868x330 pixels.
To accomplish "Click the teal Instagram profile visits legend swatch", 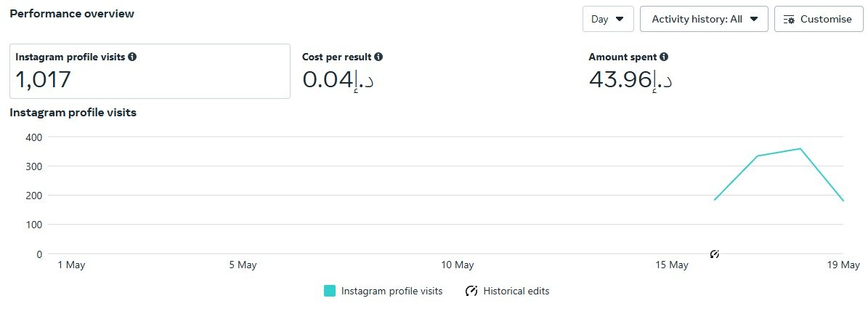I will tap(330, 291).
